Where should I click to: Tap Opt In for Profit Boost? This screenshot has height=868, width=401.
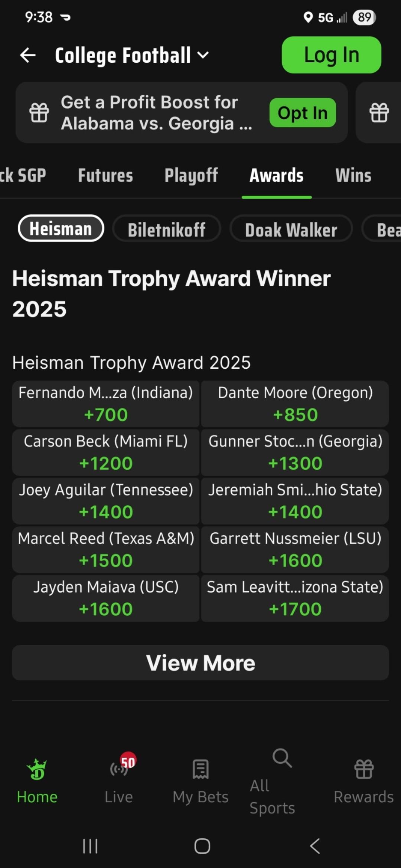[x=303, y=113]
